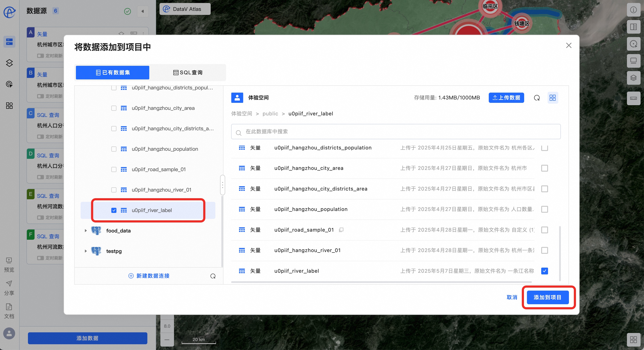Click the 添加到项目 button
This screenshot has width=644, height=350.
pos(547,297)
